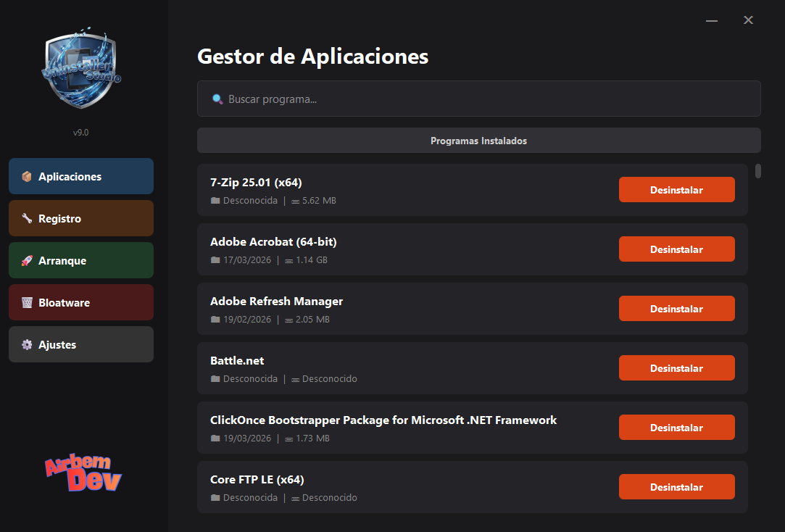Click the 17/03/2026 install date
This screenshot has width=785, height=532.
tap(247, 260)
